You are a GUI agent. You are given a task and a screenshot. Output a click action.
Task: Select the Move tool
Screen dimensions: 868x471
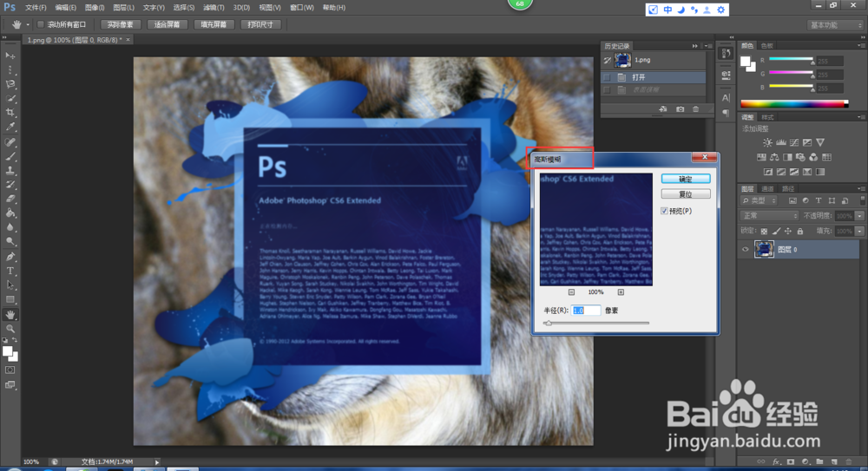[10, 56]
